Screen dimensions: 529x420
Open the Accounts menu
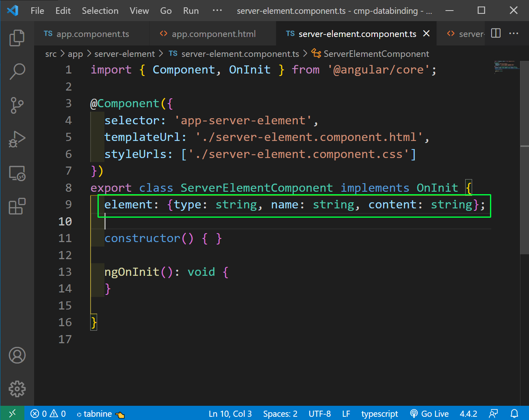[17, 355]
